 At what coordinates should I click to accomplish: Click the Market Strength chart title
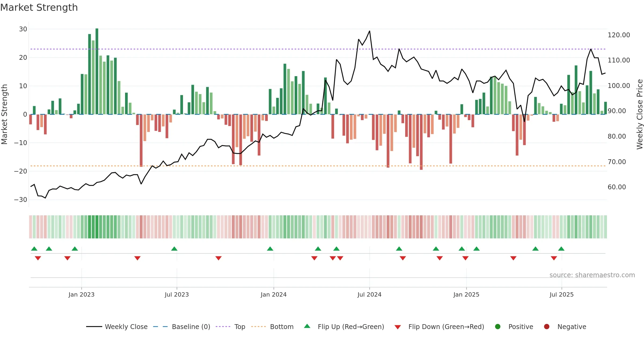click(x=39, y=8)
